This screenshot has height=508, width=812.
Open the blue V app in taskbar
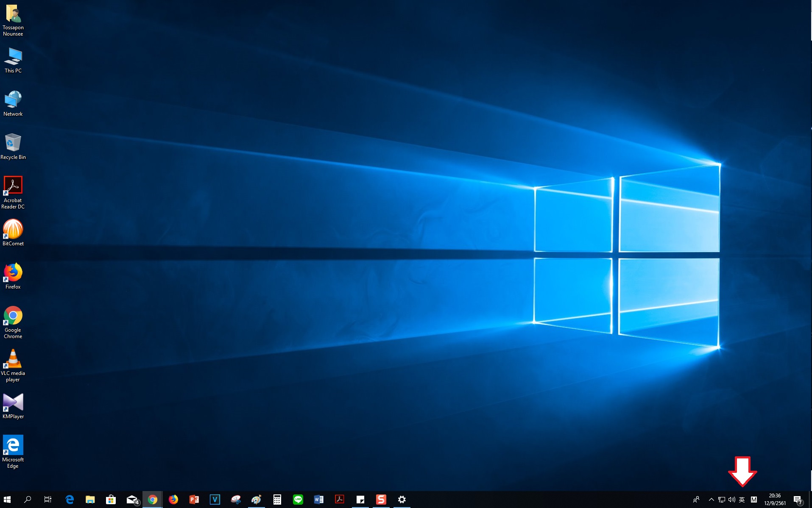pyautogui.click(x=215, y=500)
